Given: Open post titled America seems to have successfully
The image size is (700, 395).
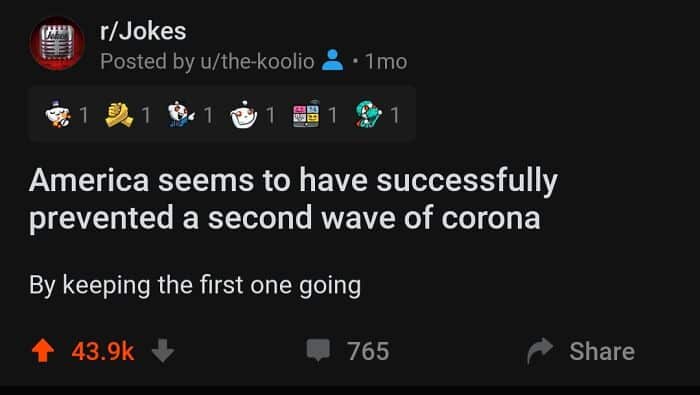Looking at the screenshot, I should click(x=293, y=200).
